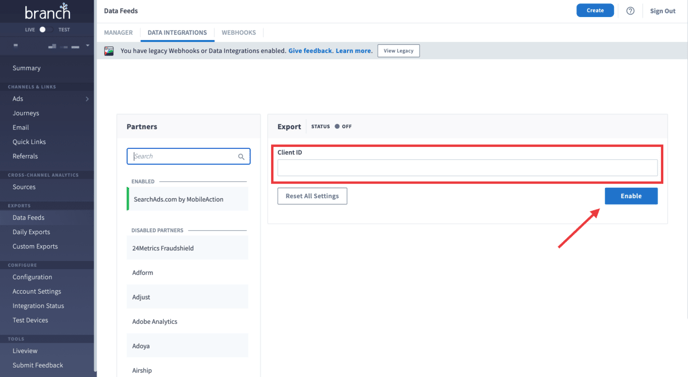
Task: Click the legacy banner image icon
Action: click(109, 51)
